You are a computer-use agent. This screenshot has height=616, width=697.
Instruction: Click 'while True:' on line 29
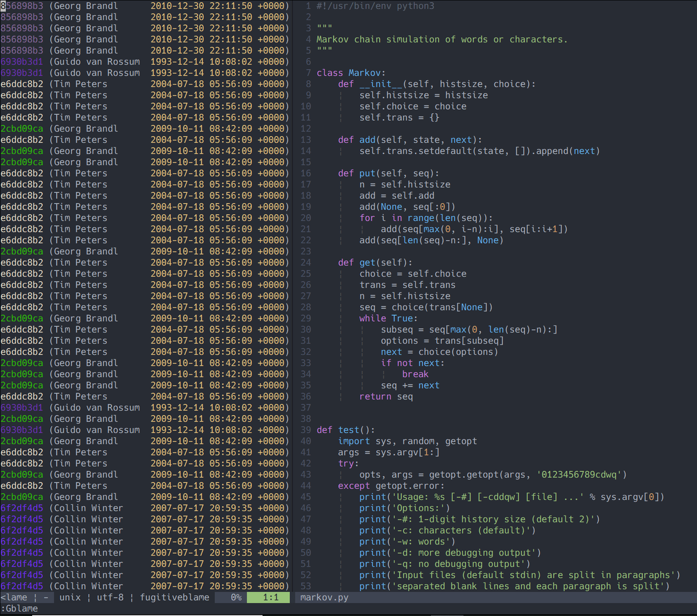[389, 318]
